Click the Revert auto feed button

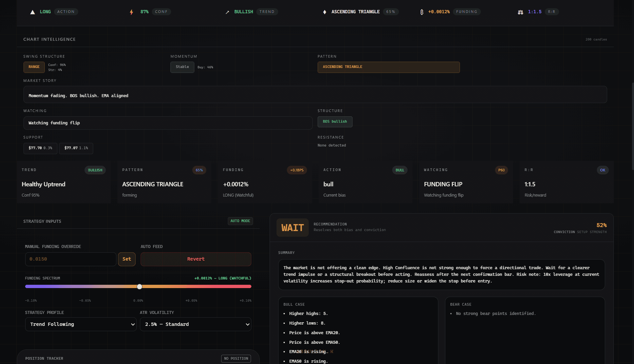click(x=196, y=259)
